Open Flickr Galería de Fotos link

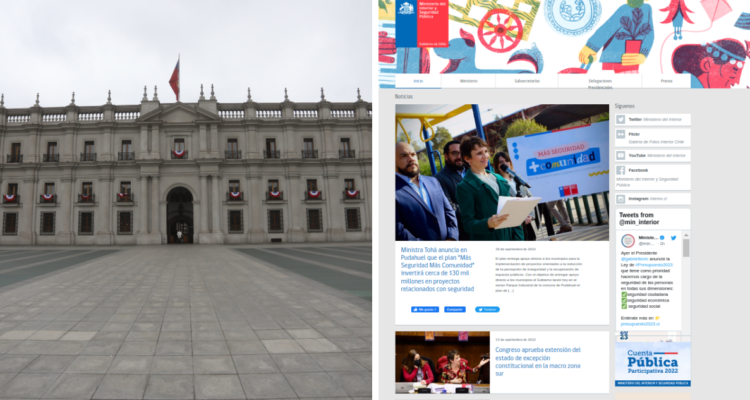pyautogui.click(x=653, y=137)
